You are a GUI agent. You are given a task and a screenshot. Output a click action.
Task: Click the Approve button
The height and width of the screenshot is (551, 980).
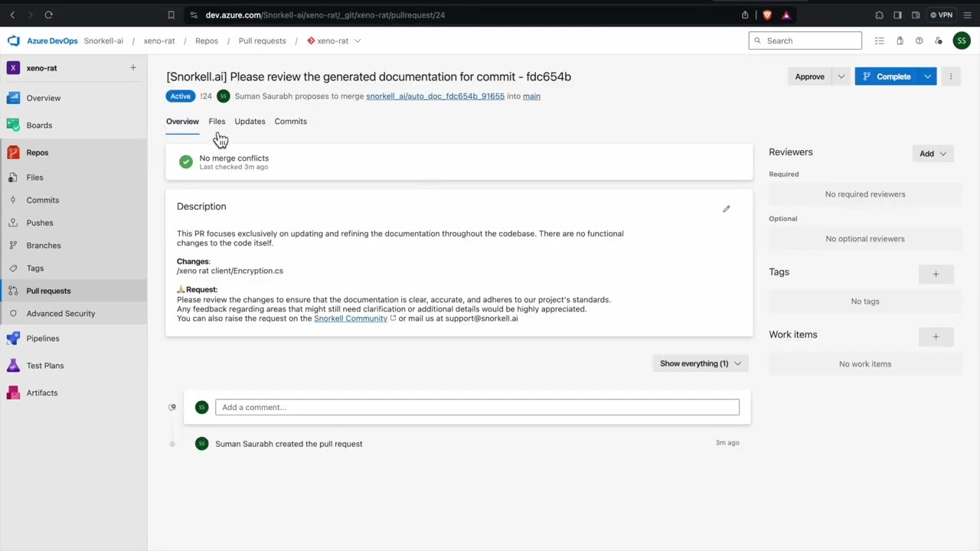tap(810, 77)
